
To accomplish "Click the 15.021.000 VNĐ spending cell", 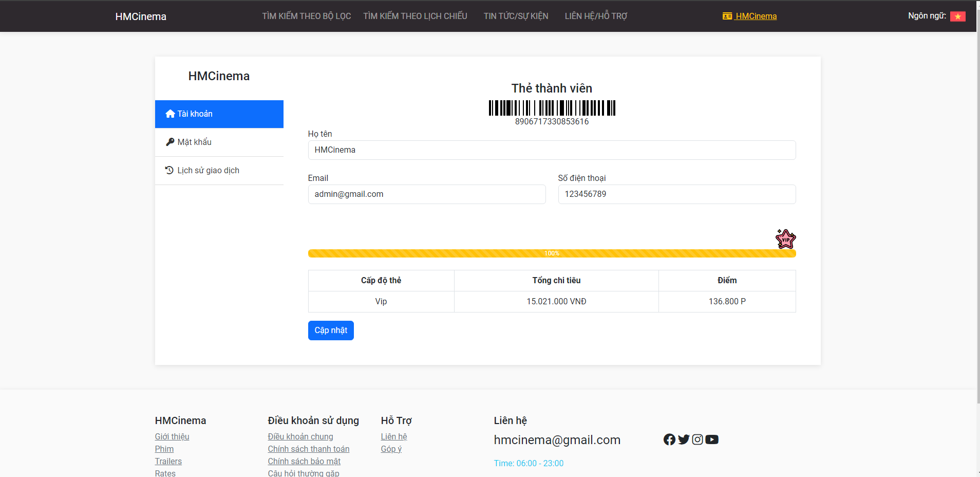I will tap(556, 302).
